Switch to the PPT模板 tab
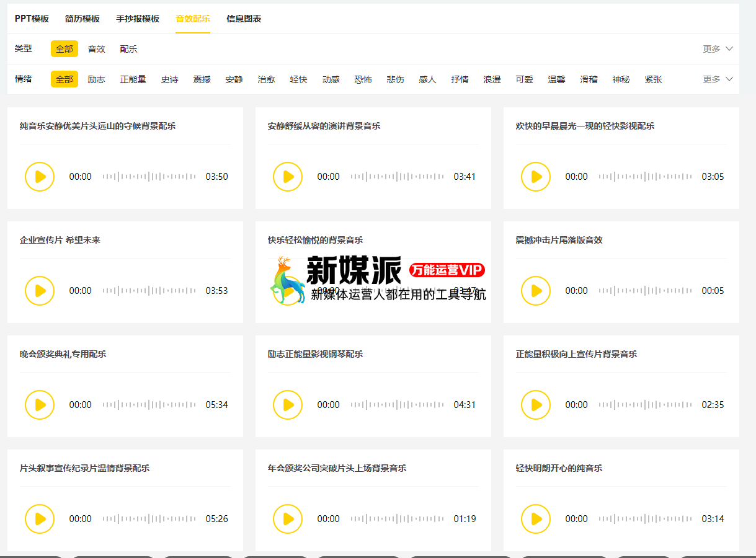Image resolution: width=756 pixels, height=558 pixels. pyautogui.click(x=32, y=19)
